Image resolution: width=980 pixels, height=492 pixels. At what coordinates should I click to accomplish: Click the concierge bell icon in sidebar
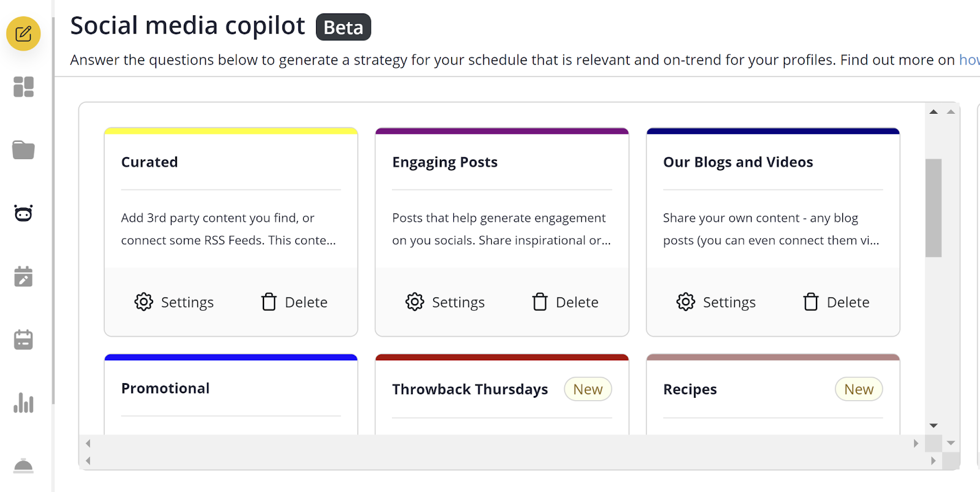click(x=23, y=466)
